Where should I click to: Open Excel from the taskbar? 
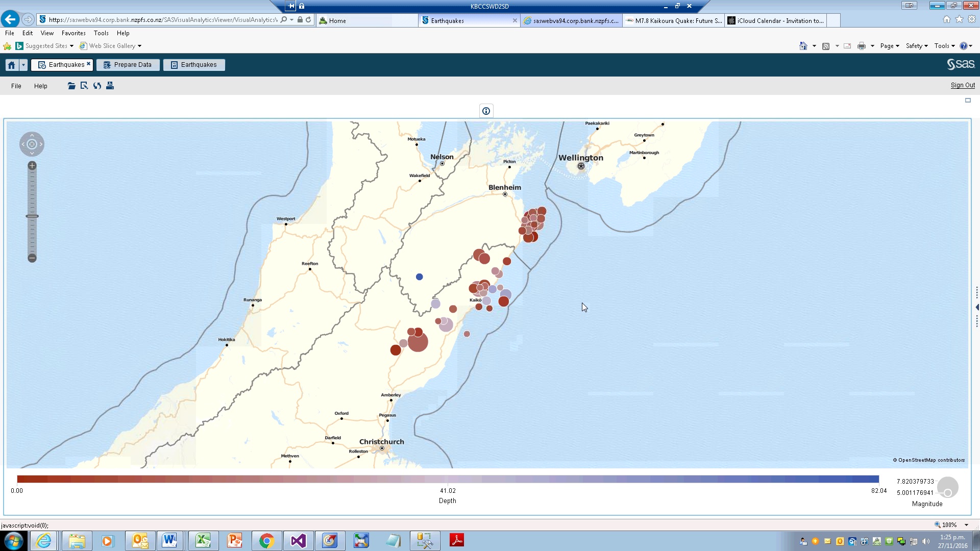point(203,541)
